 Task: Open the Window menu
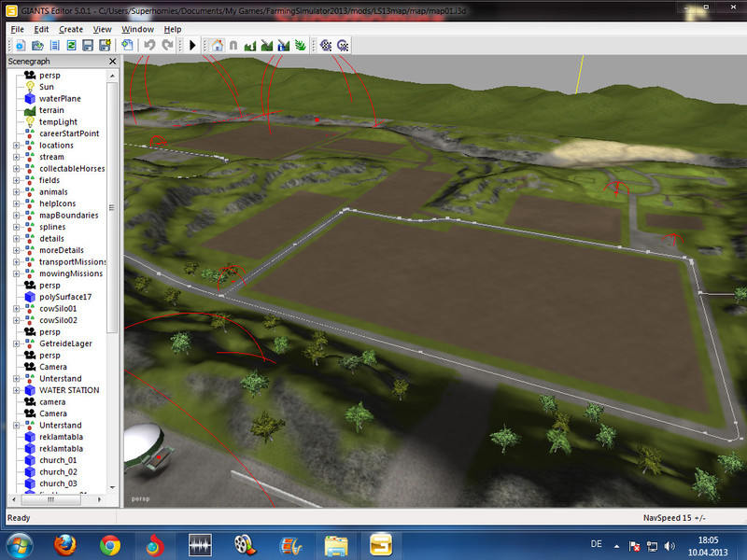click(x=137, y=29)
